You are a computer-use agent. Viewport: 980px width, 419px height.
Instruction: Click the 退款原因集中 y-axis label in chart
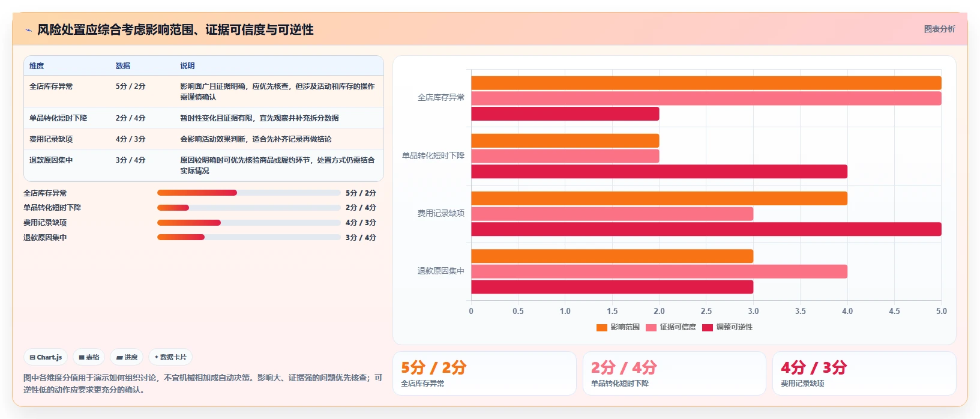[x=441, y=271]
